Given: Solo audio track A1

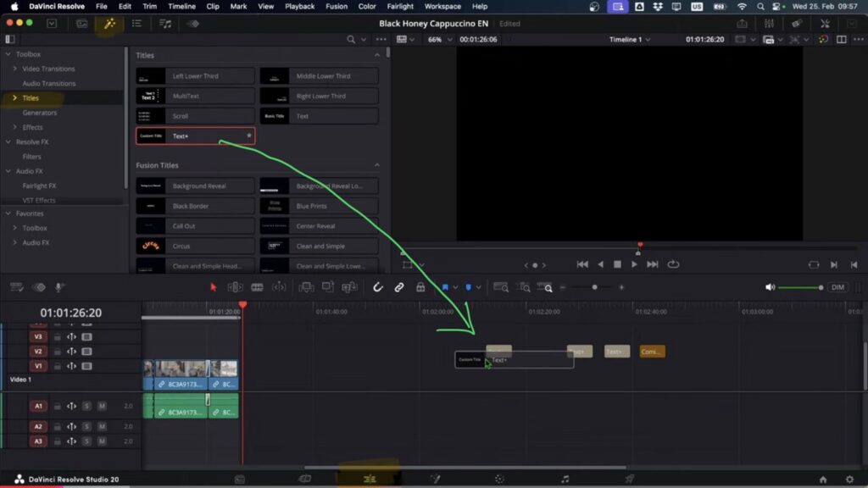Looking at the screenshot, I should tap(86, 406).
